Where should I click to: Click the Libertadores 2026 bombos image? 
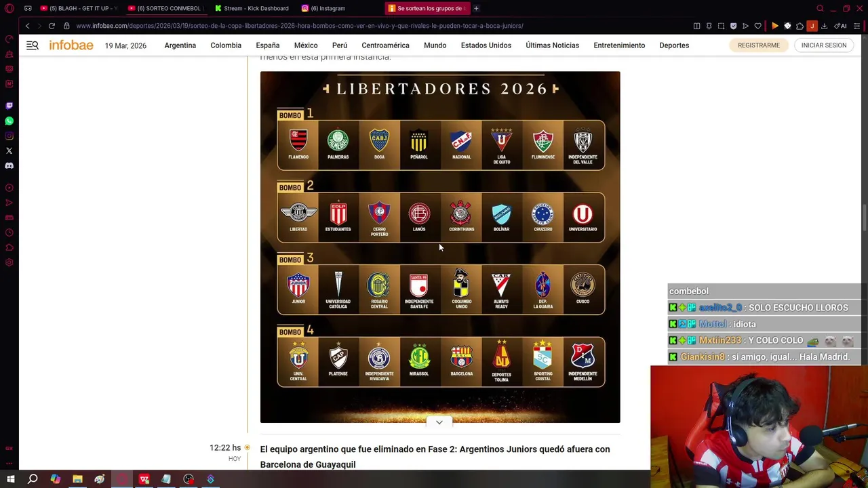point(440,247)
